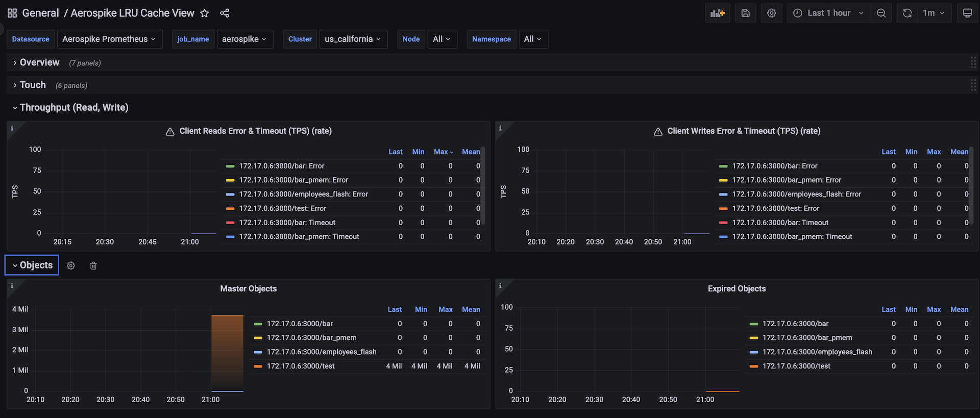Refresh the dashboard
This screenshot has width=980, height=418.
pyautogui.click(x=907, y=13)
